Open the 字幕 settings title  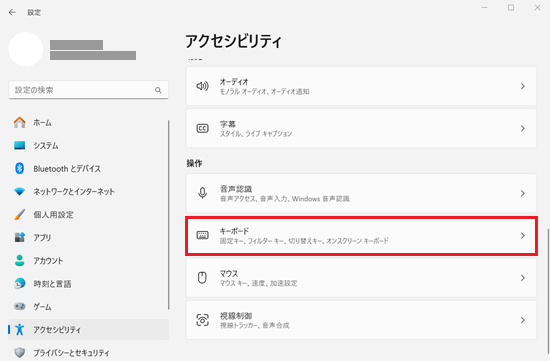[228, 124]
